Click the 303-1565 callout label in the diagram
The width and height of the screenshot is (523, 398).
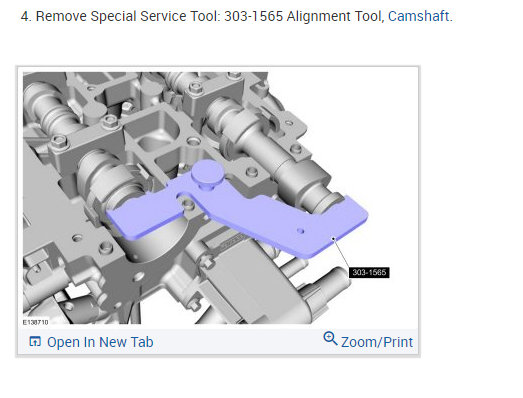(x=369, y=272)
